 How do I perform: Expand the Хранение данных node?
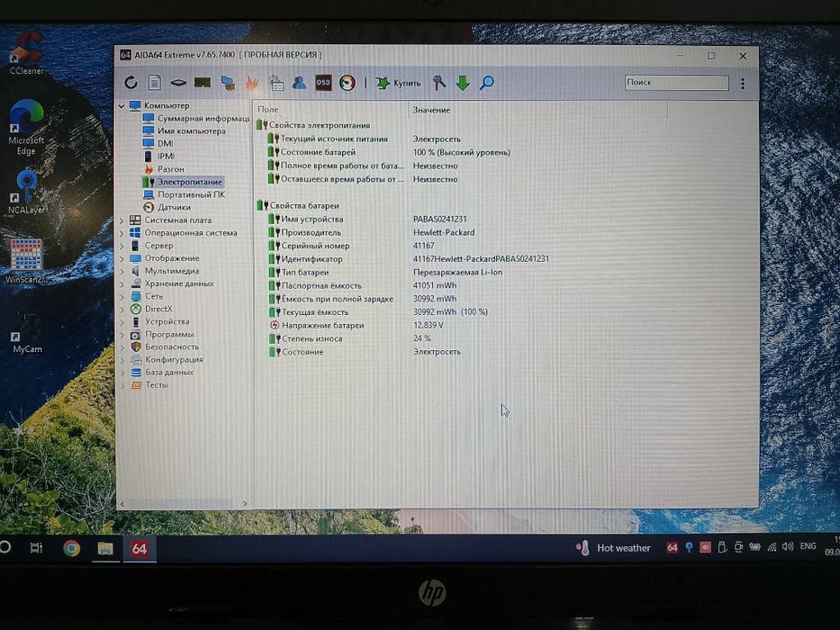(122, 283)
